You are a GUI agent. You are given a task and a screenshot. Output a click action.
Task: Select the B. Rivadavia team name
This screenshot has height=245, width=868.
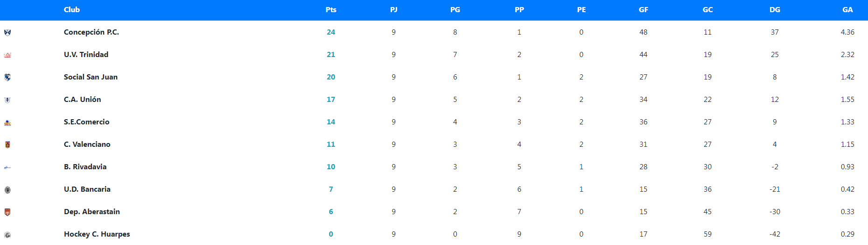[x=85, y=167]
